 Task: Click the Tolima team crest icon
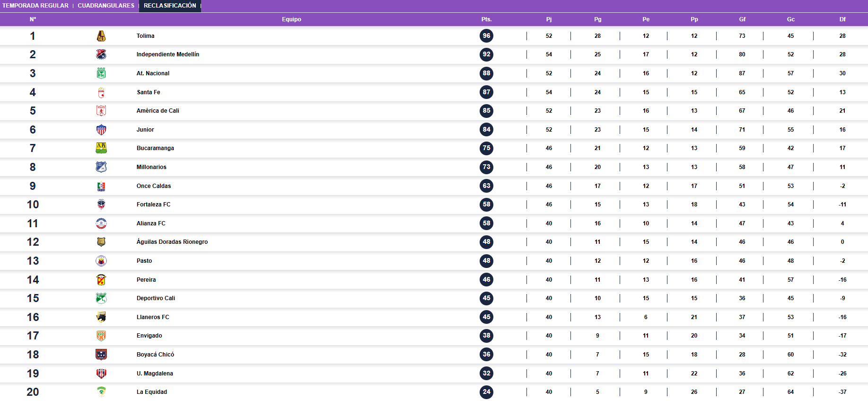coord(101,36)
